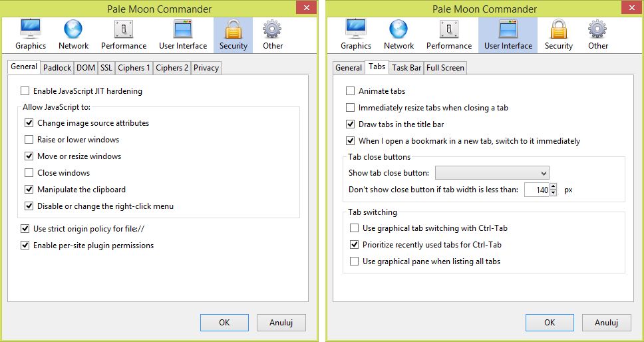This screenshot has width=644, height=342.
Task: Switch to DOM tab
Action: (86, 68)
